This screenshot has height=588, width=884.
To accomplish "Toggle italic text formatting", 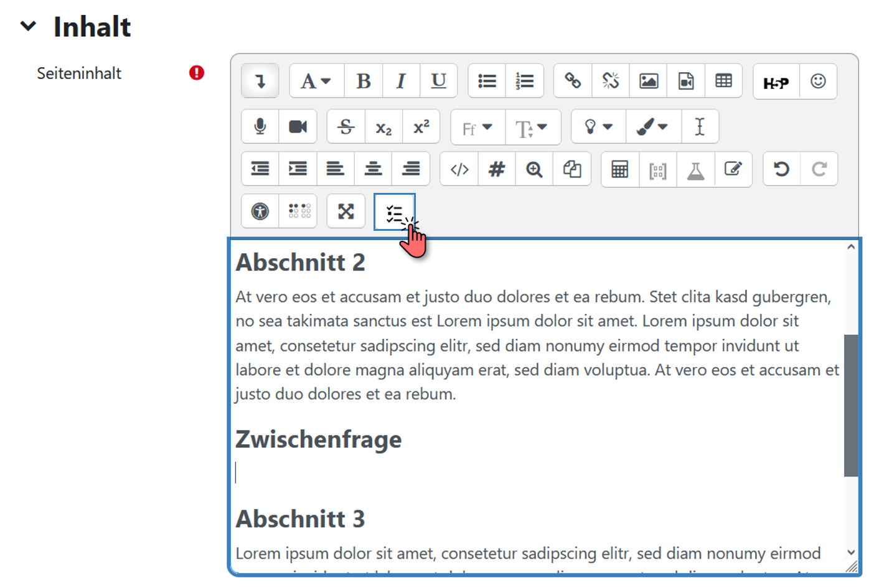I will (401, 81).
